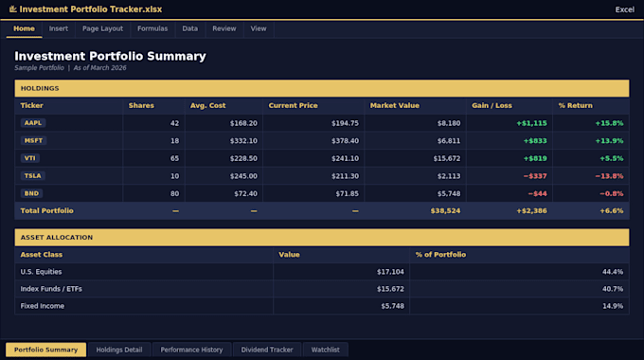Select the $245.00 average cost cell
Screen dimensions: 644x360
[224, 176]
